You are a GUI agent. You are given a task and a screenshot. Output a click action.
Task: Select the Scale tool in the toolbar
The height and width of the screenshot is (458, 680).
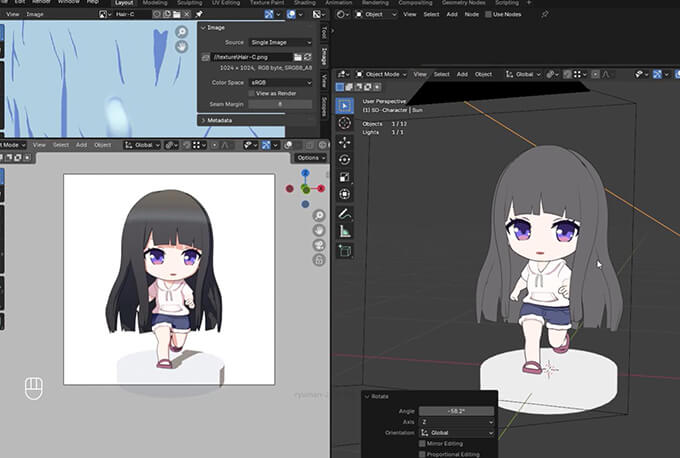point(345,177)
